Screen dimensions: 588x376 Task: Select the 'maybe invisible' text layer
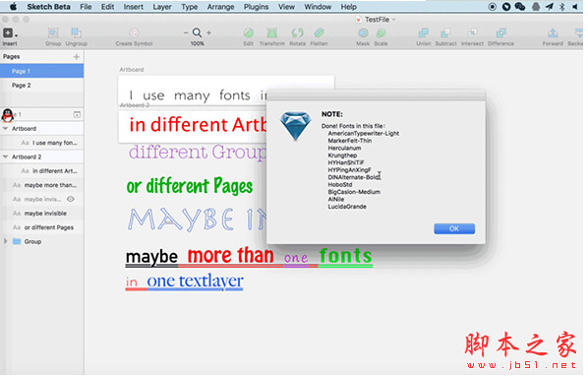(41, 214)
